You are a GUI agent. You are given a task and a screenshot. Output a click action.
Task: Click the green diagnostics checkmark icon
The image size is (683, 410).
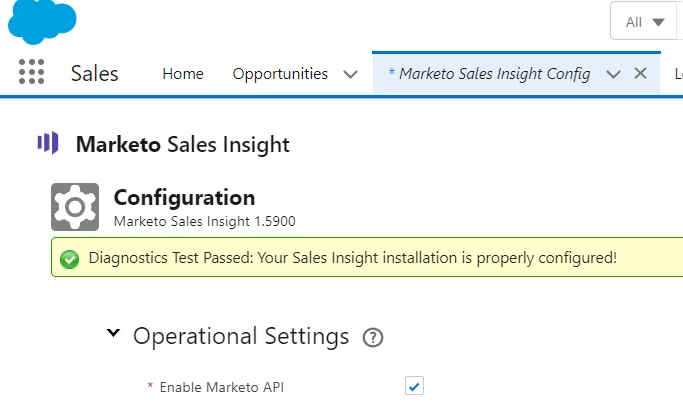tap(69, 258)
